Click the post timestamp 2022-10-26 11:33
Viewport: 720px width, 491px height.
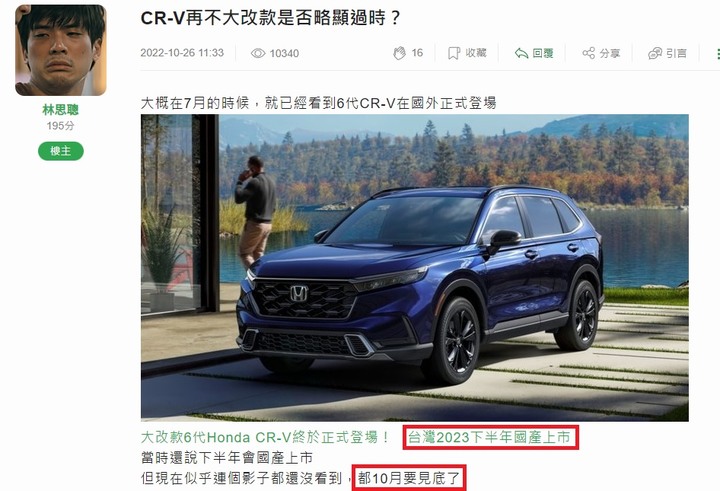pyautogui.click(x=182, y=53)
